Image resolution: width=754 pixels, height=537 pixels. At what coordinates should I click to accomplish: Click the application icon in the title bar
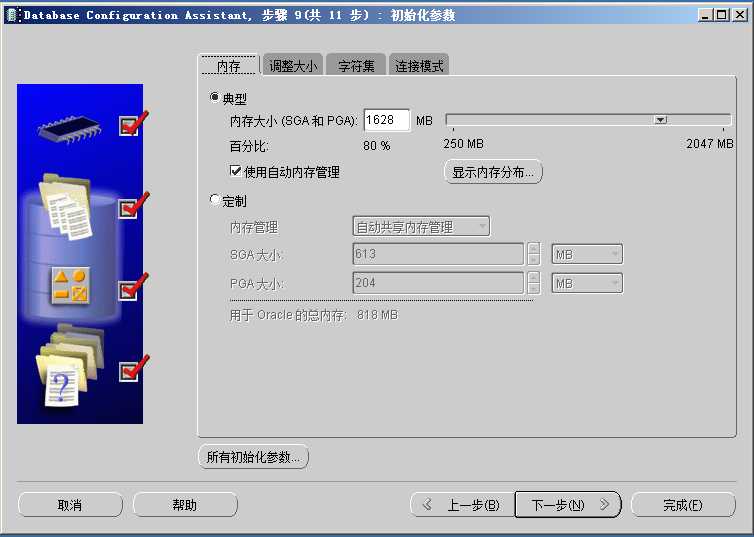[13, 15]
